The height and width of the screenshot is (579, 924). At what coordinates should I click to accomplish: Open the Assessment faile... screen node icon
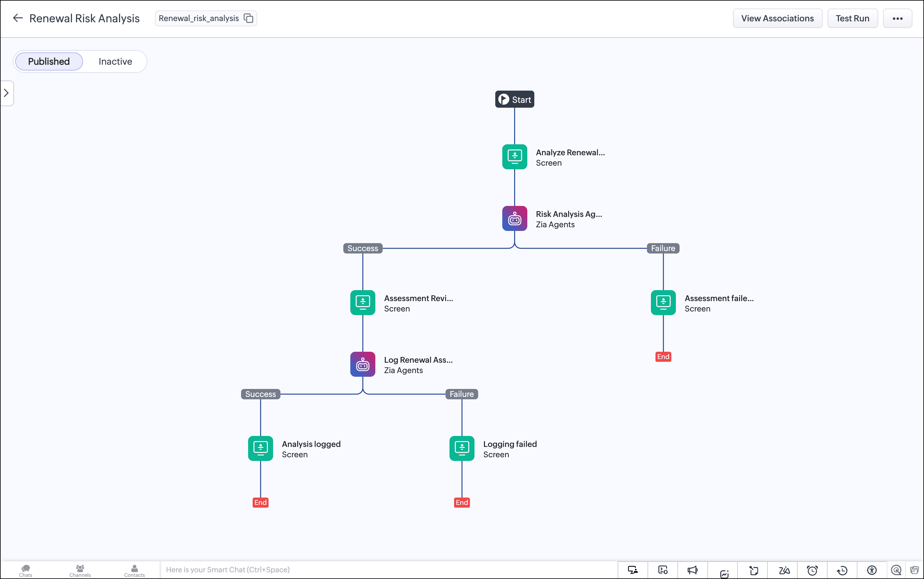663,303
